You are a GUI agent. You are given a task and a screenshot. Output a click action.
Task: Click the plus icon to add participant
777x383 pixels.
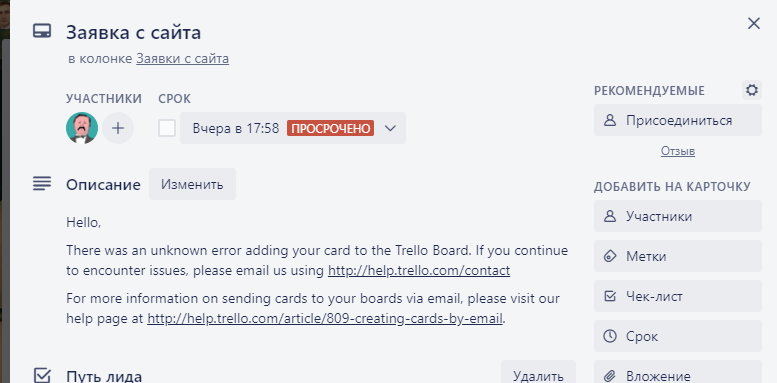tap(118, 128)
